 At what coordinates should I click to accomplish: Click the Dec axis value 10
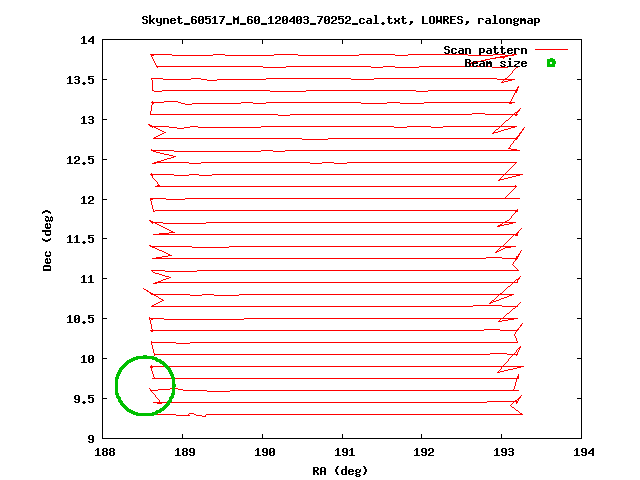point(87,359)
